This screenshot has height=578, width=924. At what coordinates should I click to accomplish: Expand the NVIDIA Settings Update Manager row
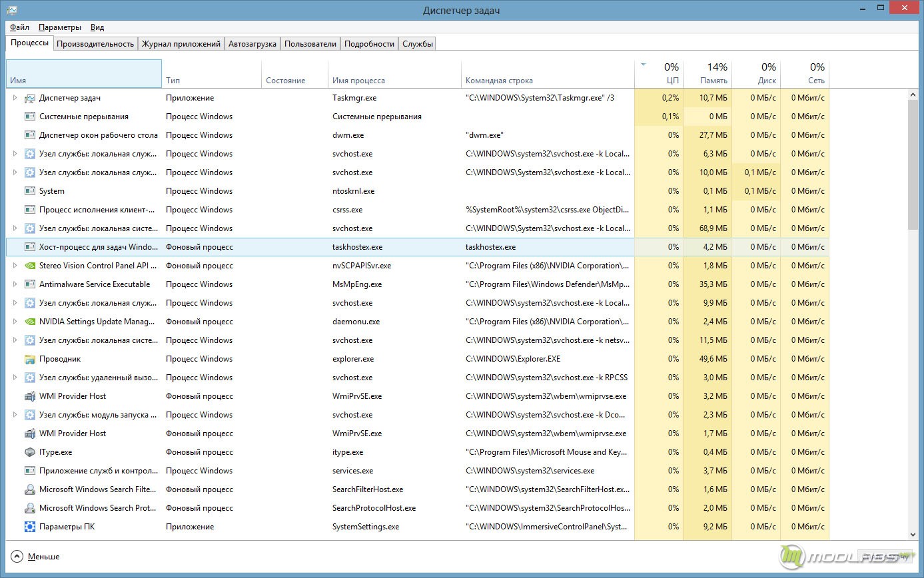[15, 322]
